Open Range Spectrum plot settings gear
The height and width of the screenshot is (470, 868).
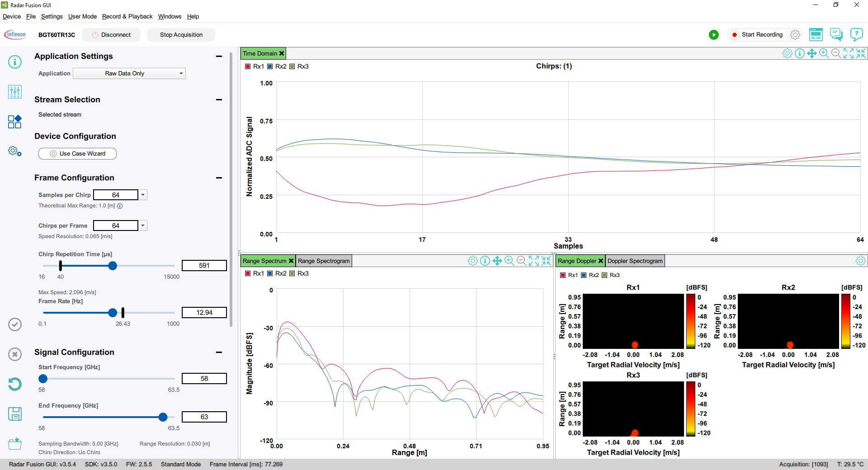473,261
